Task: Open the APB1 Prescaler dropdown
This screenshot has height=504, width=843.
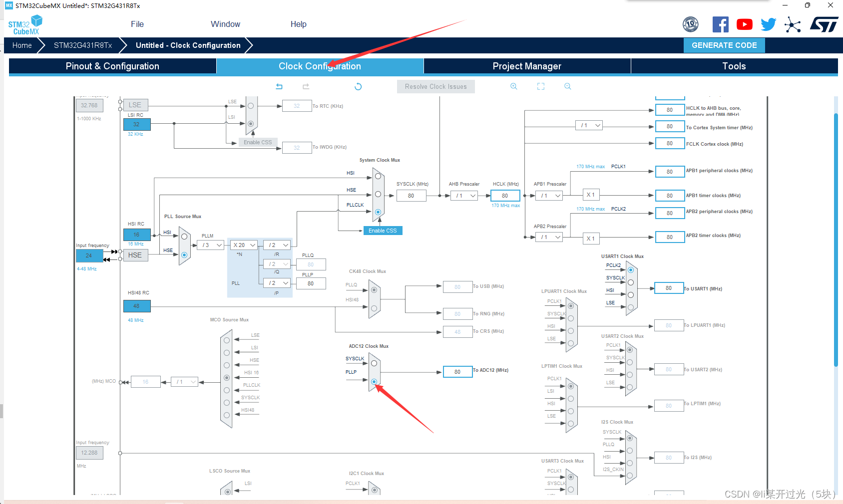Action: [x=549, y=196]
